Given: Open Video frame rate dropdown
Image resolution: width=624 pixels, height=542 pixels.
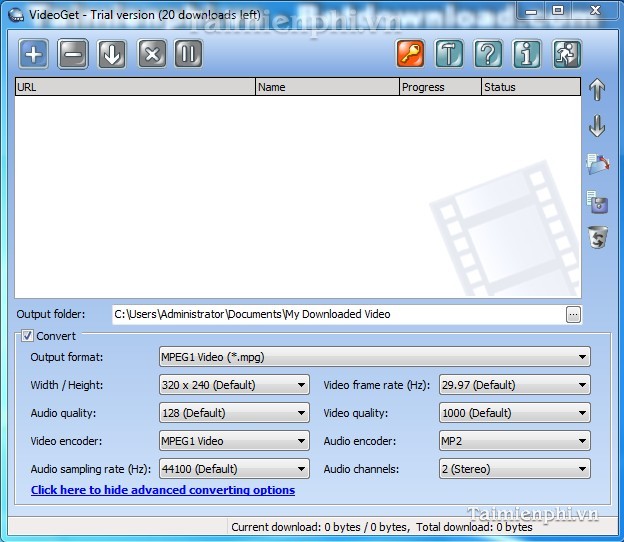Looking at the screenshot, I should [515, 385].
